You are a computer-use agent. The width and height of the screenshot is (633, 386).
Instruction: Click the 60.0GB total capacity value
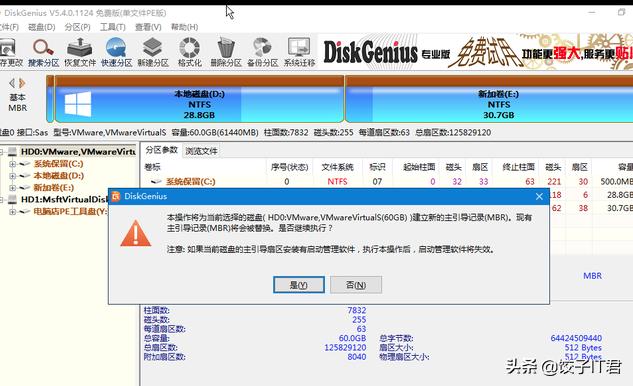pos(352,338)
